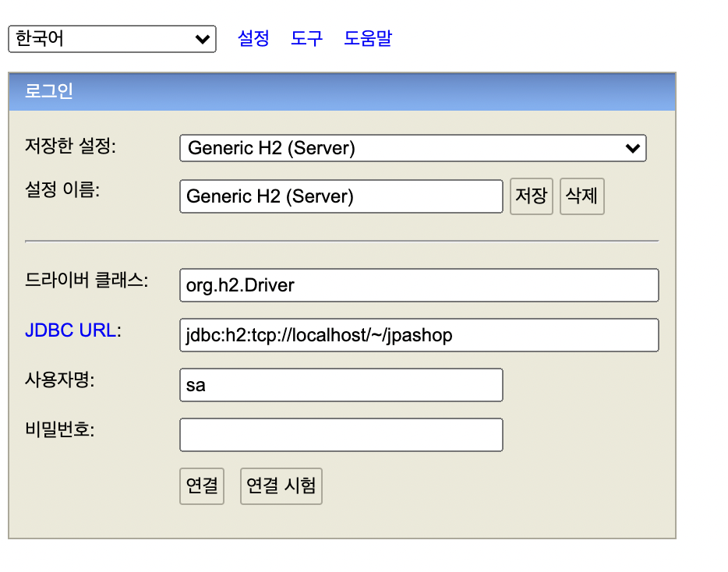
Task: Open the 설정 preferences link
Action: (253, 38)
